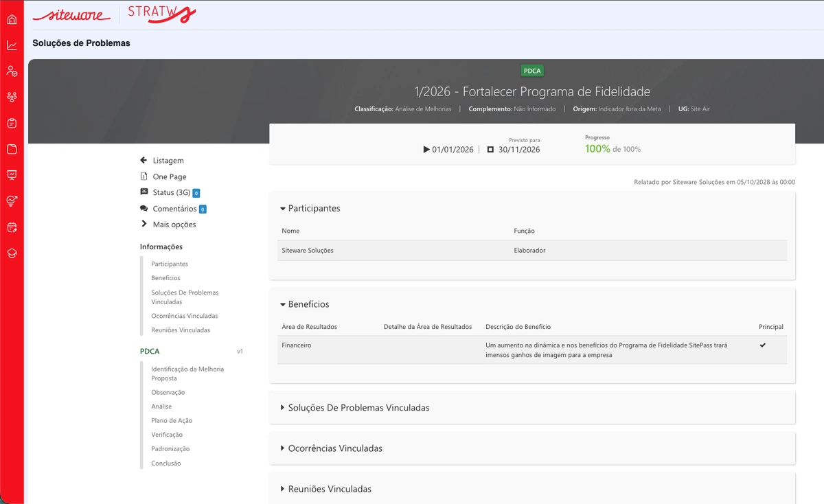Open the person-with-check icon in the sidebar
Image resolution: width=824 pixels, height=504 pixels.
click(x=12, y=71)
